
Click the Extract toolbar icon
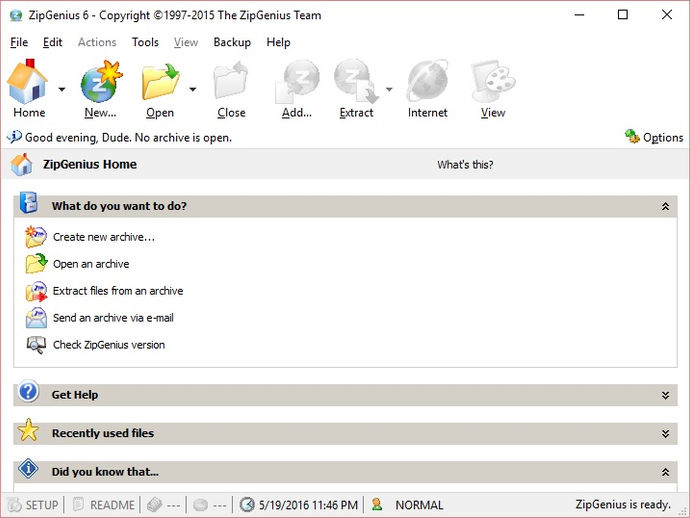356,82
